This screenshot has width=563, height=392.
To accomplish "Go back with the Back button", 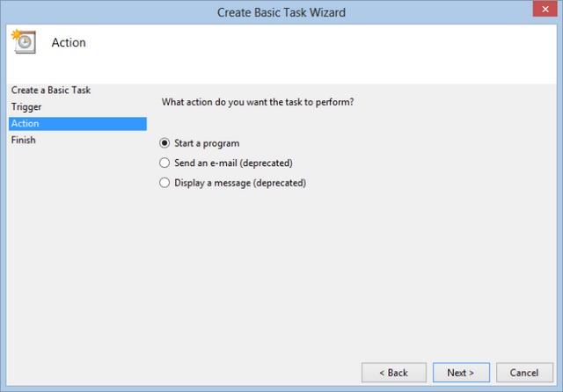I will coord(394,373).
